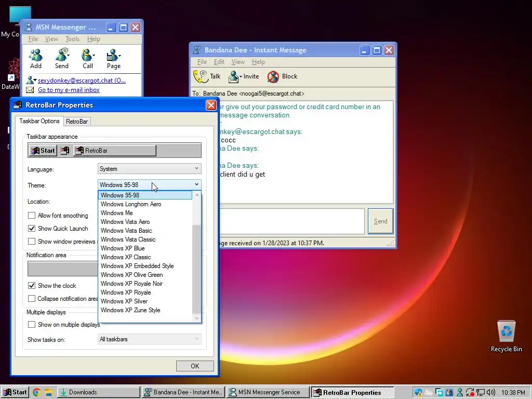Image resolution: width=532 pixels, height=399 pixels.
Task: Click the message input box in Instant Message
Action: [292, 221]
